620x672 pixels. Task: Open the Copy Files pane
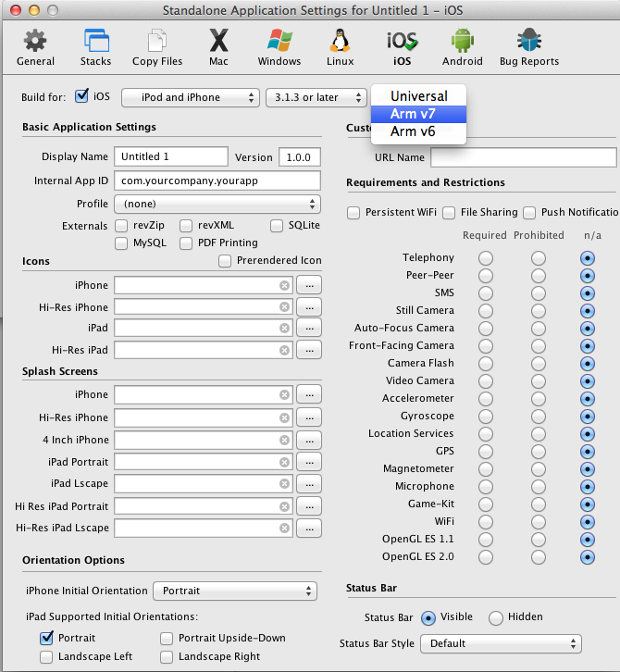tap(157, 47)
